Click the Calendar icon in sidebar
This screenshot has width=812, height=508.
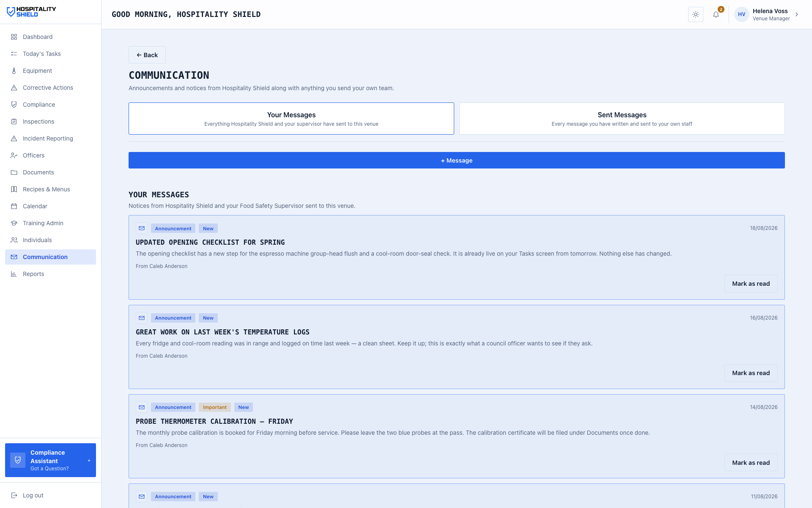[14, 206]
